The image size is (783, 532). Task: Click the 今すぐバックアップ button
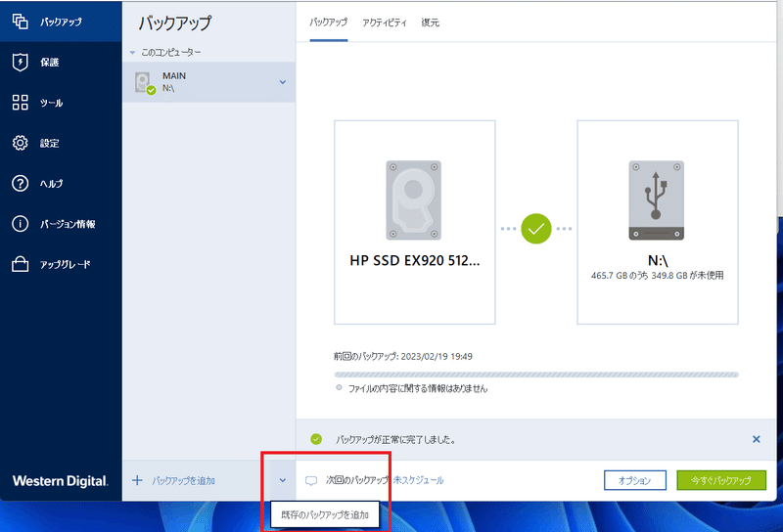click(x=721, y=480)
